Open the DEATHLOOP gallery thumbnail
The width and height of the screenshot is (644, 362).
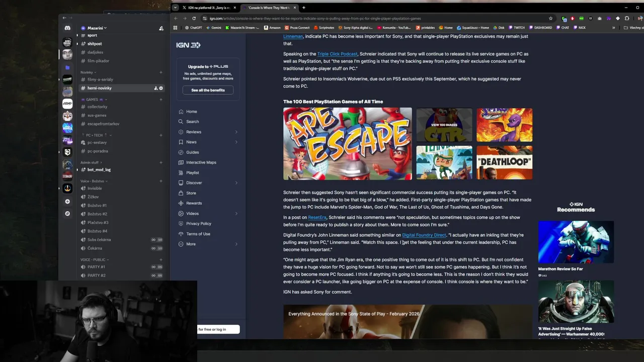pos(504,162)
